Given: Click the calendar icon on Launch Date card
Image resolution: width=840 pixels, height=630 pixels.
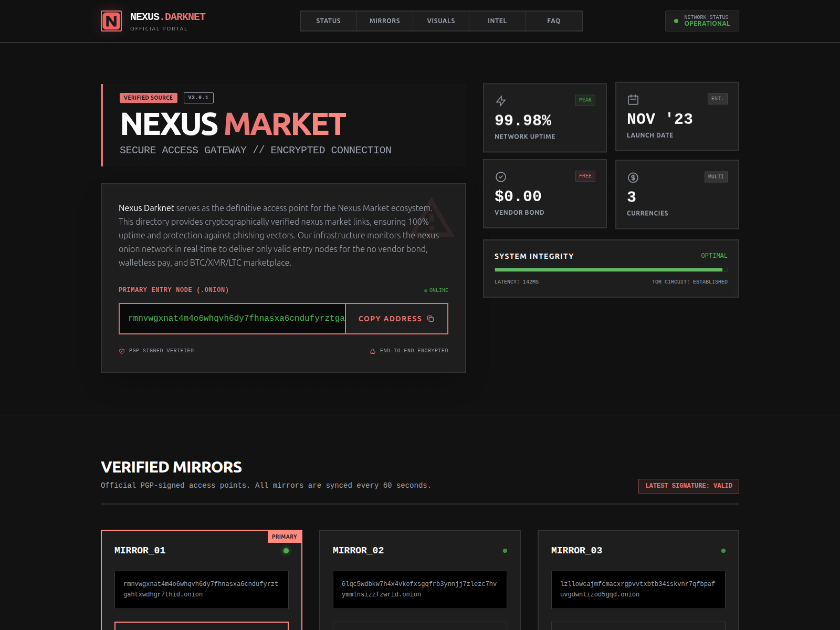Looking at the screenshot, I should (633, 100).
